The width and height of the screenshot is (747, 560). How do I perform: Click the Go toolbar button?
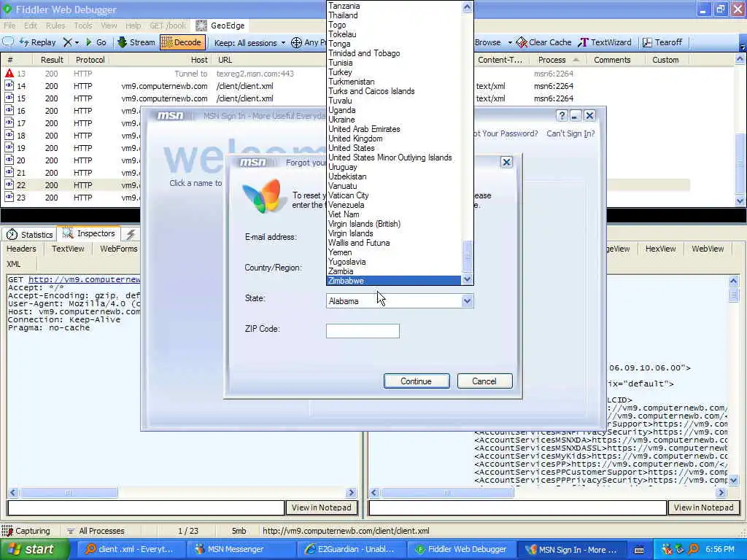point(96,42)
